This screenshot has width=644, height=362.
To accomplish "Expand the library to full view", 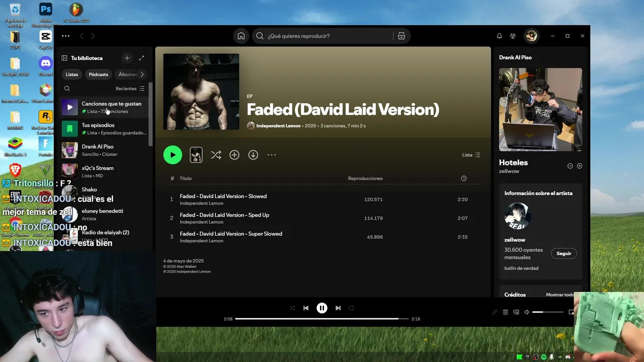I will pos(141,58).
